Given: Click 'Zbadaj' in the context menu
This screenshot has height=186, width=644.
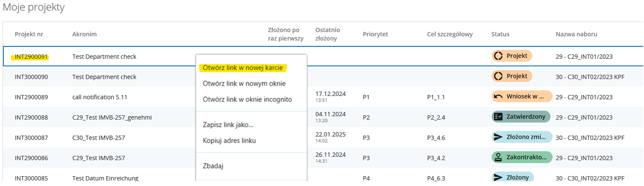Looking at the screenshot, I should [213, 166].
